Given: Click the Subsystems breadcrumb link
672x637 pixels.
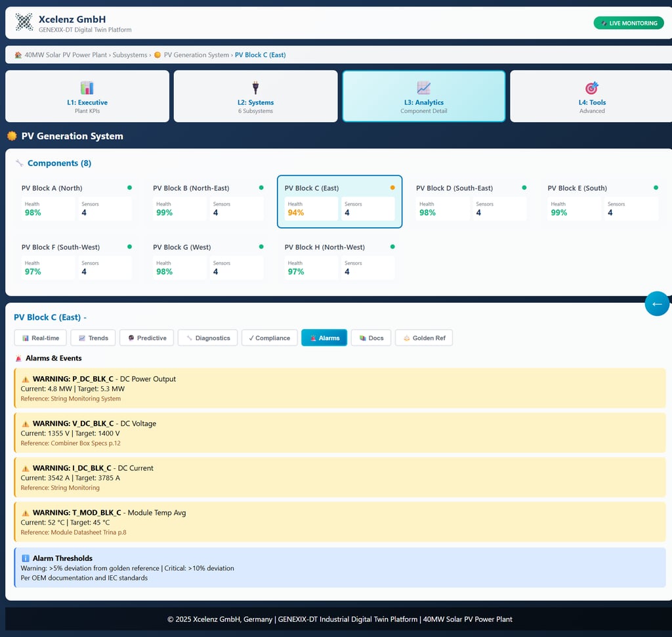Looking at the screenshot, I should coord(130,55).
